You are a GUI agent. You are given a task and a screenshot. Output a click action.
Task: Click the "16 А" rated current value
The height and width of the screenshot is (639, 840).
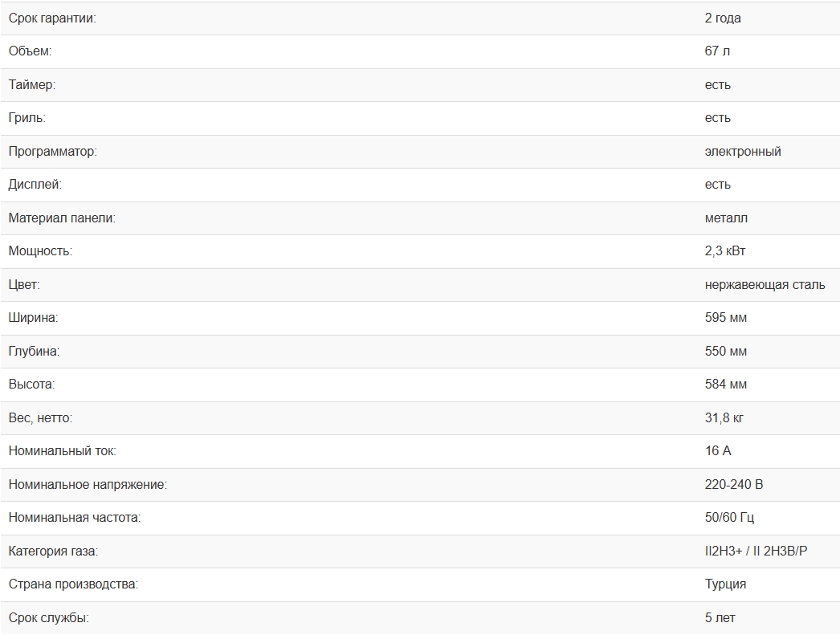[718, 451]
